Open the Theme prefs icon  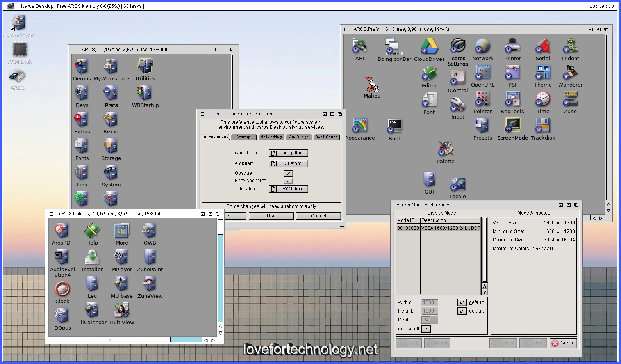click(542, 73)
